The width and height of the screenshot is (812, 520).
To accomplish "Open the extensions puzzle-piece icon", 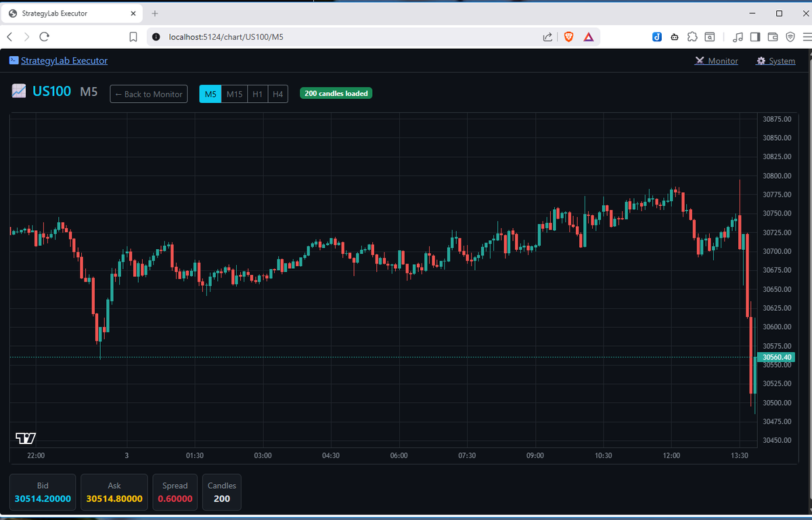I will (x=692, y=37).
